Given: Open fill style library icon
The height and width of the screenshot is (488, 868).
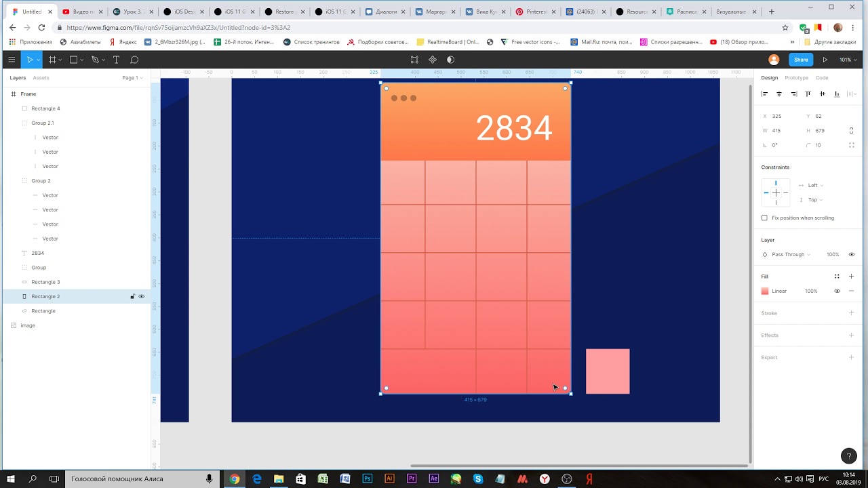Looking at the screenshot, I should (x=837, y=277).
